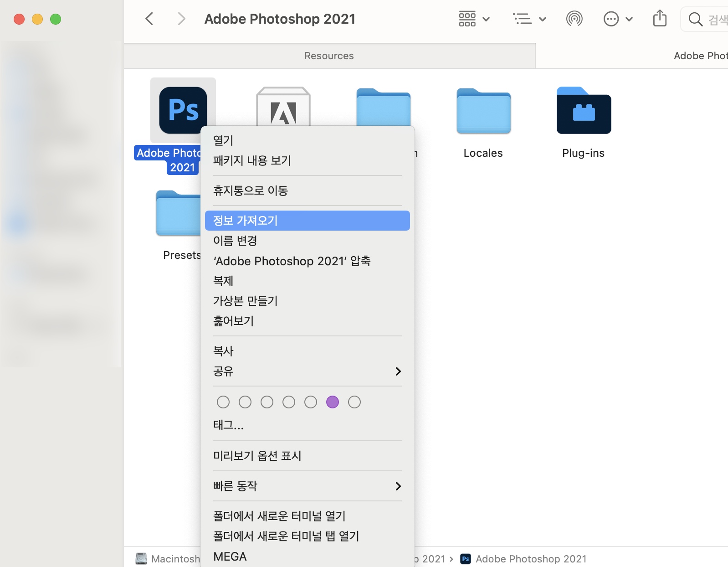Click the selected Adobe Photoshop 2021 label
728x567 pixels.
point(168,160)
